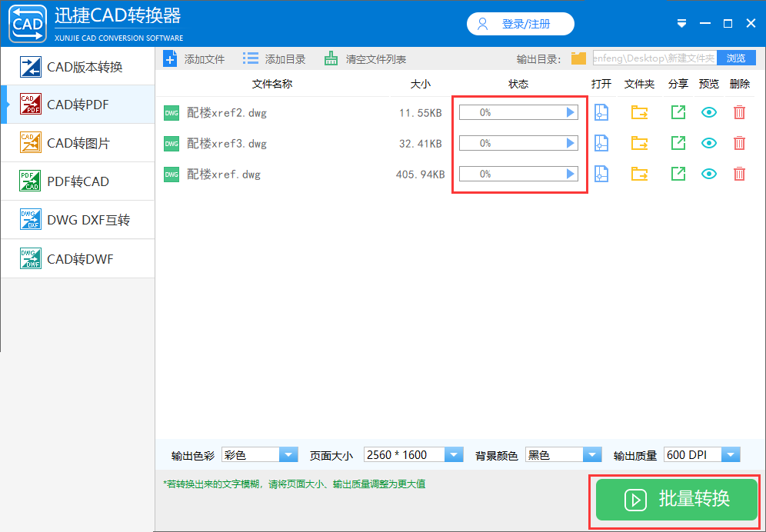Screen dimensions: 766x532
Task: Click the 405.94KB size value
Action: pyautogui.click(x=420, y=175)
